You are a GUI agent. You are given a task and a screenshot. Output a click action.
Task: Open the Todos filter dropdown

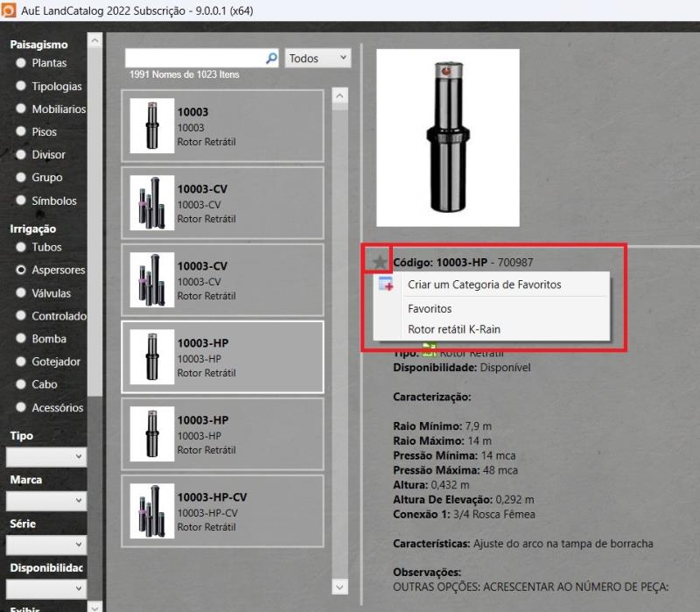click(x=318, y=58)
